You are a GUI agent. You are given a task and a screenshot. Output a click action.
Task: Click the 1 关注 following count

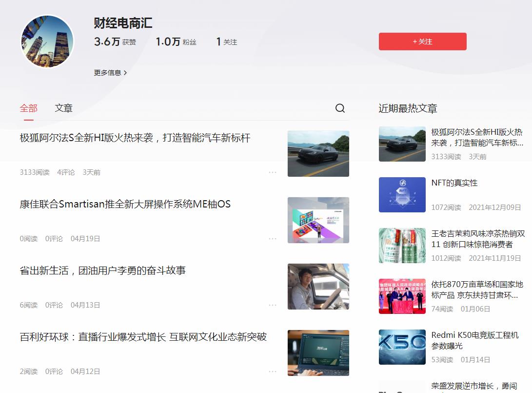pos(227,42)
